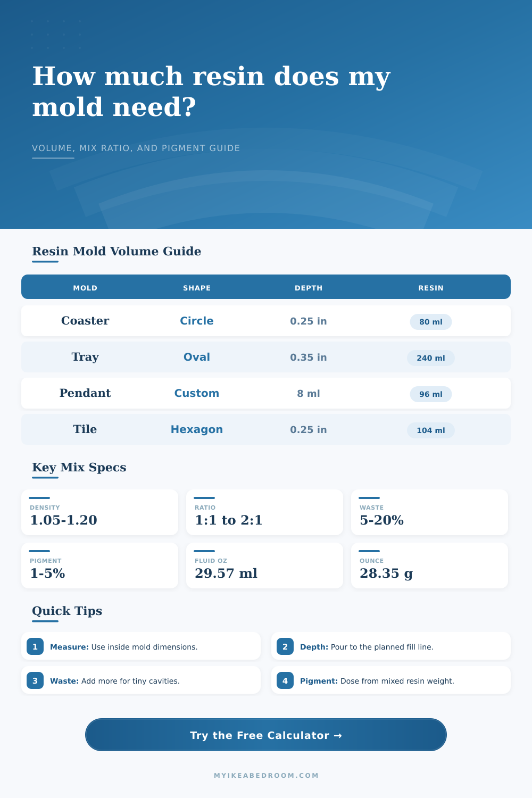Click the Try the Free Calculator button
This screenshot has width=532, height=798.
point(266,735)
